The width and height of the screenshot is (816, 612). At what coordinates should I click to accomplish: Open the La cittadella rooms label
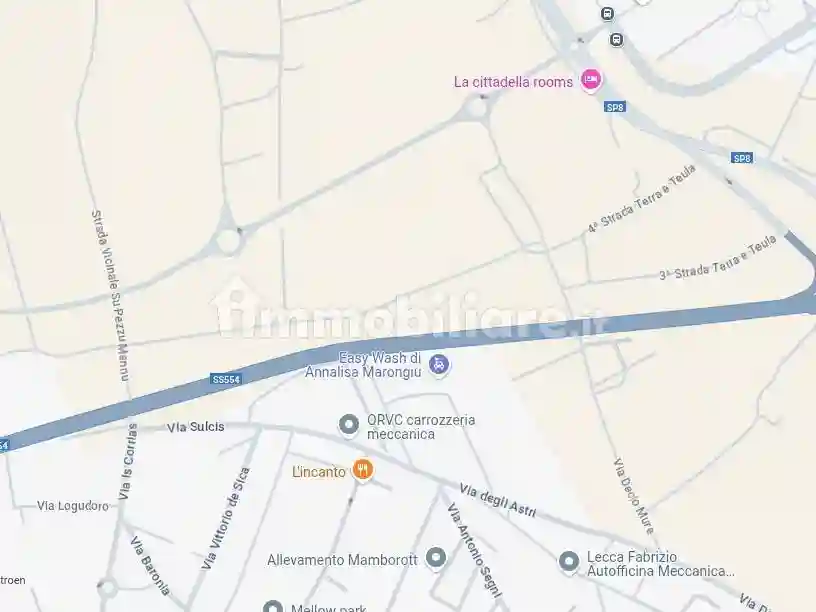click(x=513, y=82)
